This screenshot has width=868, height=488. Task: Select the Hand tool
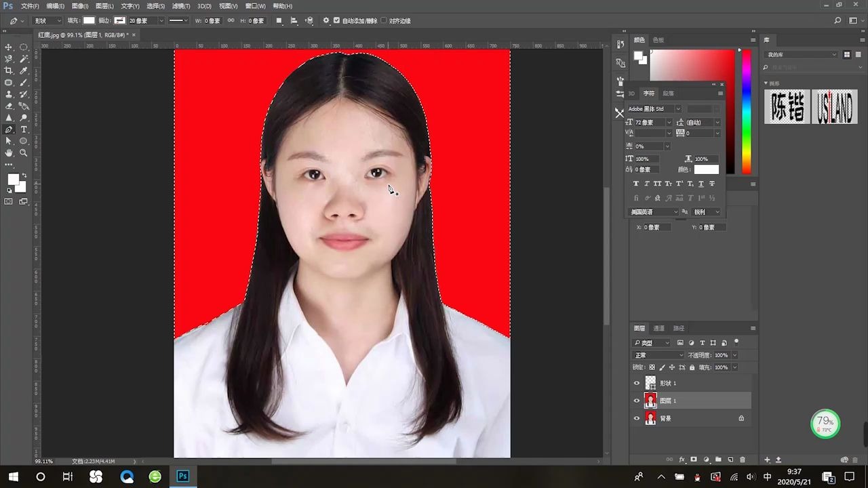click(x=9, y=152)
